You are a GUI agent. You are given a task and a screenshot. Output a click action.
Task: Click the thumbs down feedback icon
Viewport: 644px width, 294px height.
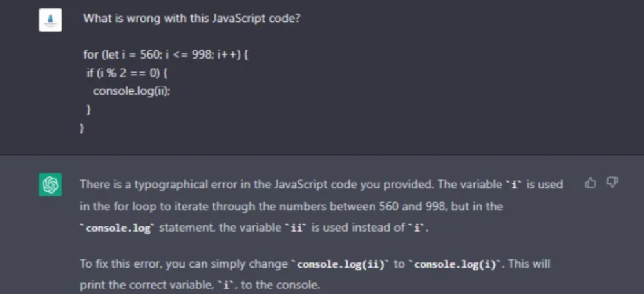click(612, 183)
